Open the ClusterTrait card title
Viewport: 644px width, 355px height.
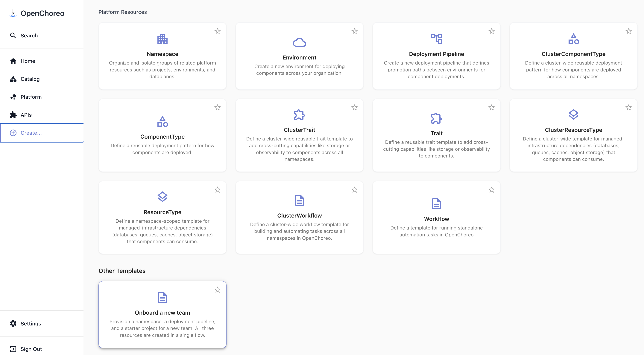299,130
